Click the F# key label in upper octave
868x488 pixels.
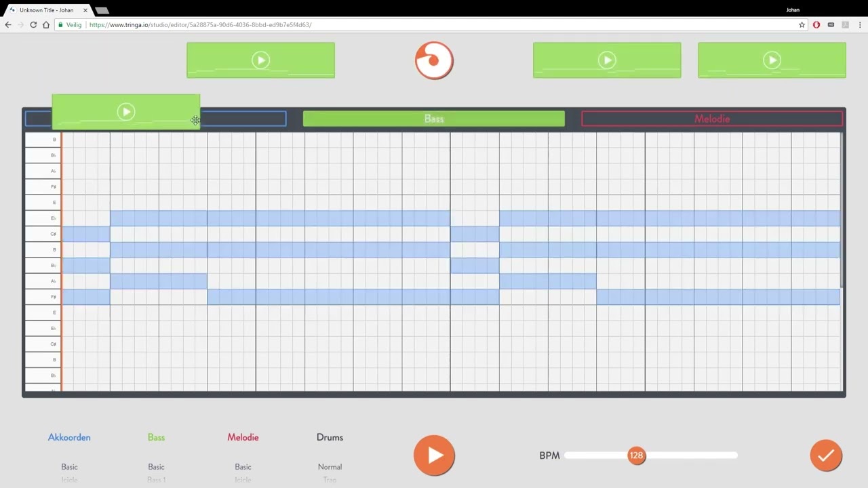tap(43, 186)
